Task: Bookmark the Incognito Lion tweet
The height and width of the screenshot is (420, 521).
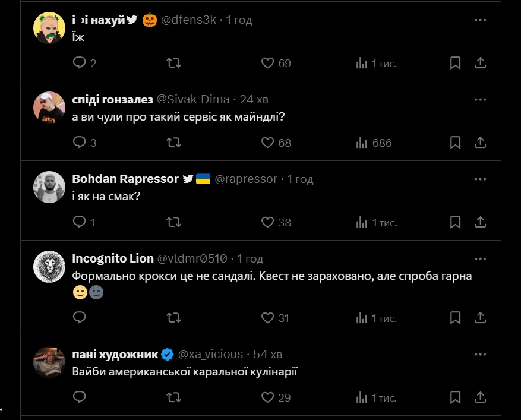Action: (455, 318)
